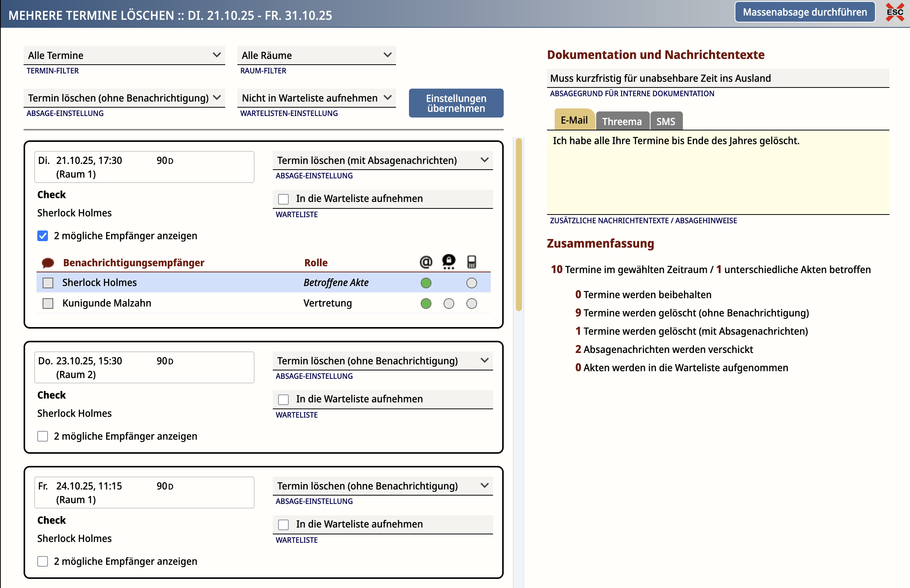Click the SMS phone column icon
This screenshot has width=910, height=588.
pos(472,262)
